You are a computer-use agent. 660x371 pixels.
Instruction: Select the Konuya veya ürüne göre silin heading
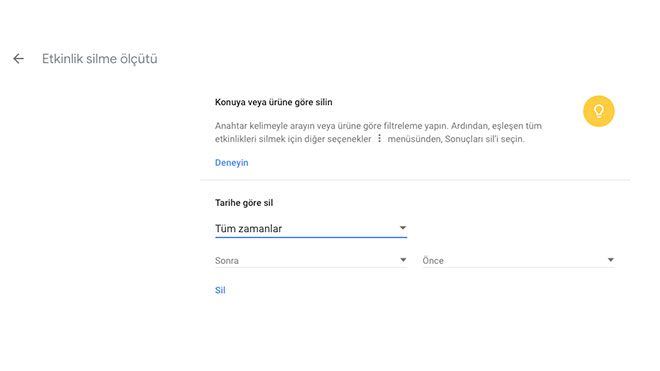[274, 102]
